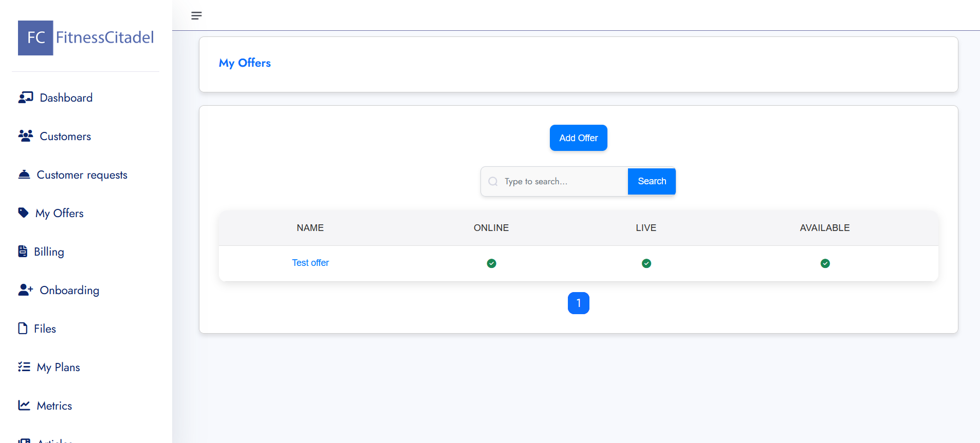This screenshot has width=980, height=443.
Task: Toggle Online status check for Test offer
Action: click(491, 263)
